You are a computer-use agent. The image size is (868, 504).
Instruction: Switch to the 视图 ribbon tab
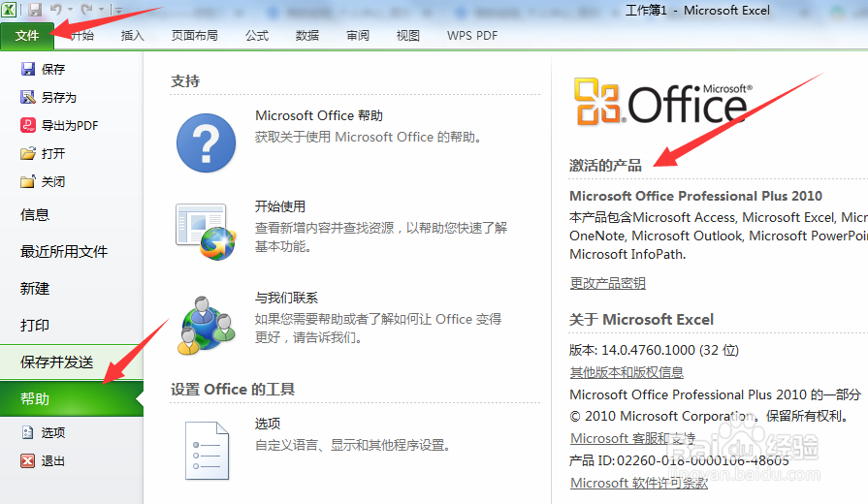tap(408, 36)
